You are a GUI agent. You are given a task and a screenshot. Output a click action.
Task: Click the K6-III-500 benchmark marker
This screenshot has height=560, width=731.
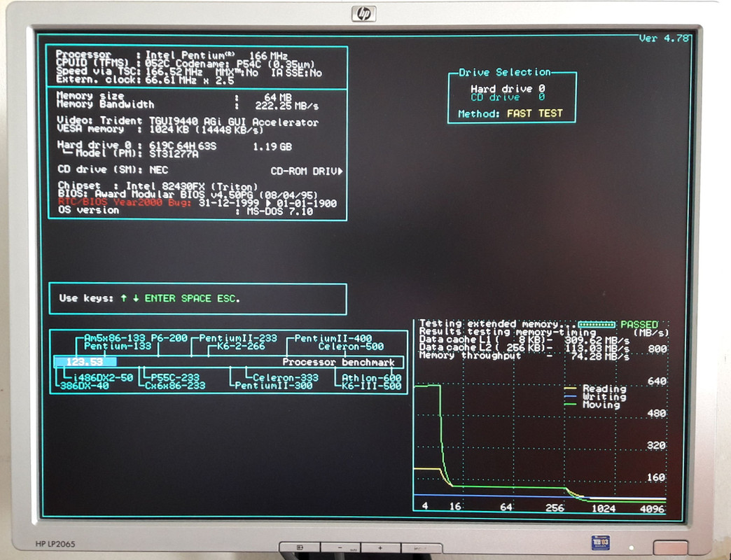point(372,386)
